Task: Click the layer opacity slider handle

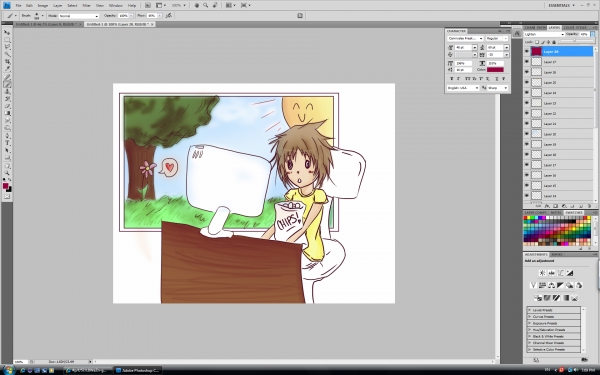Action: pyautogui.click(x=574, y=40)
